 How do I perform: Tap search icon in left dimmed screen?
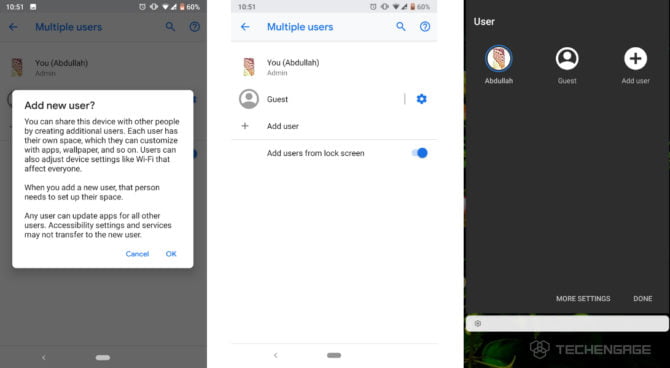click(170, 27)
